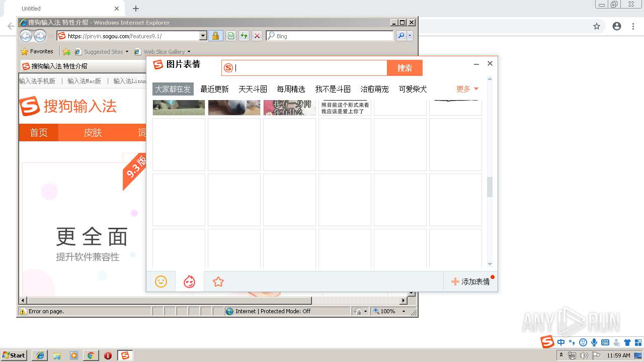The image size is (644, 362).
Task: Toggle punctuation mode on IME toolbar
Action: pyautogui.click(x=572, y=342)
